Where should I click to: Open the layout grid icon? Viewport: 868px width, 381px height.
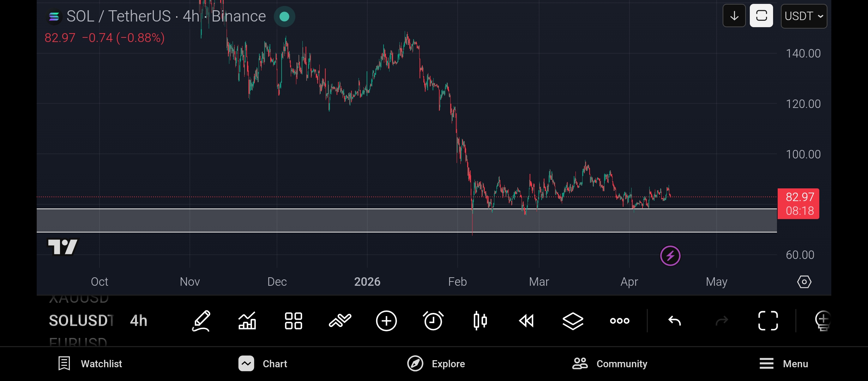(x=294, y=321)
